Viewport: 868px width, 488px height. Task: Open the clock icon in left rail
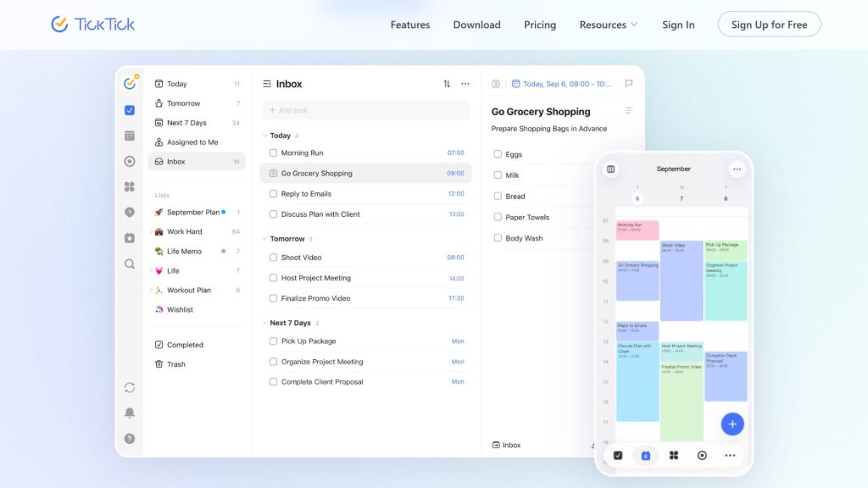tap(130, 212)
